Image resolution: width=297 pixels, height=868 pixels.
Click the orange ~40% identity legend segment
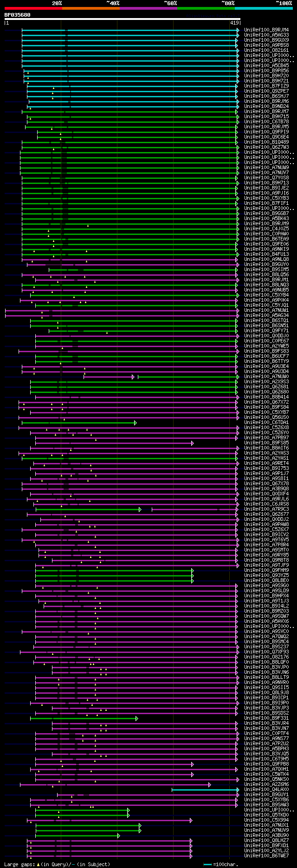[91, 8]
